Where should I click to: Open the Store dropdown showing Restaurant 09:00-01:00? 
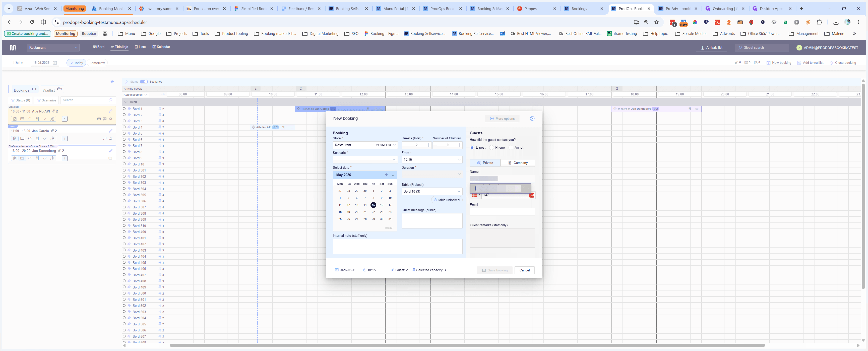pos(365,145)
